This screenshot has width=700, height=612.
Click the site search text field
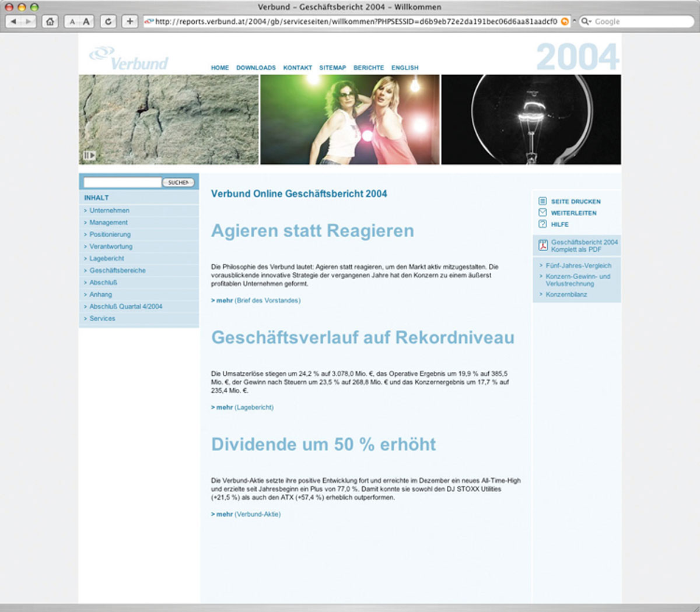pyautogui.click(x=123, y=182)
